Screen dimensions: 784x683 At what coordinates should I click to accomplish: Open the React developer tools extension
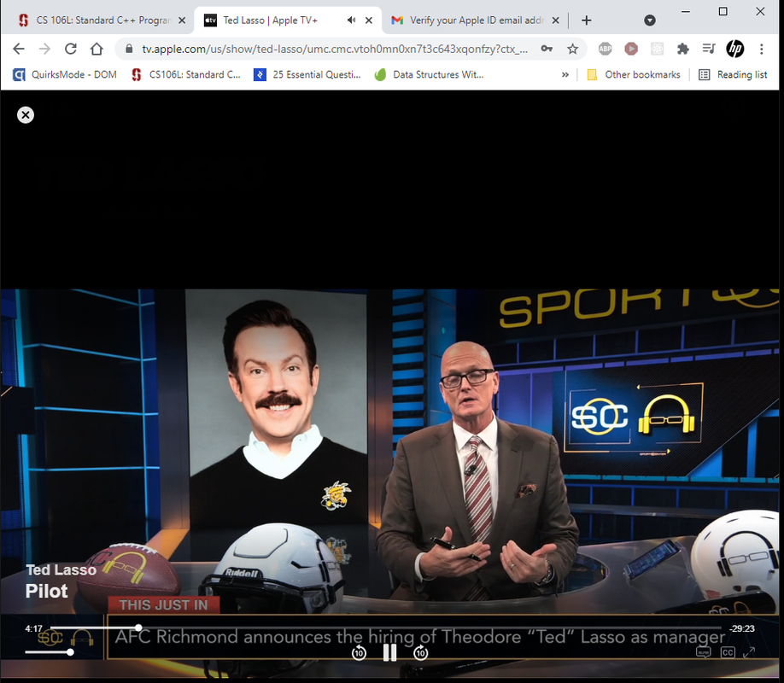click(x=657, y=49)
